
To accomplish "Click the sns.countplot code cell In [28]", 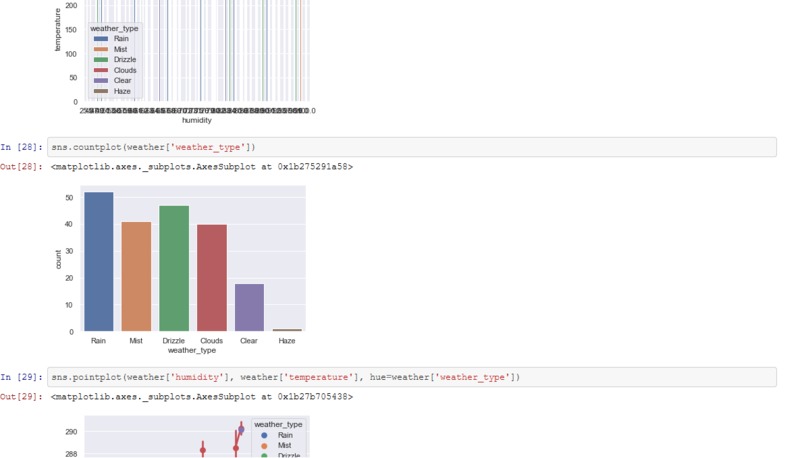I will tap(412, 147).
